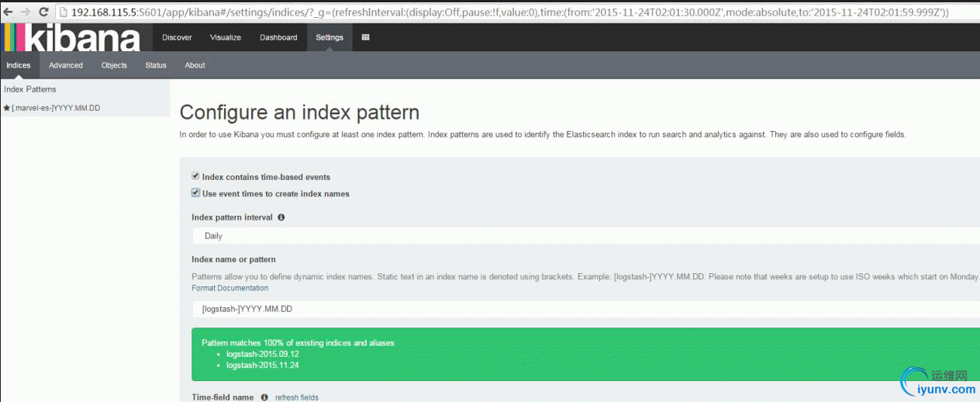Open the Advanced settings tab
The height and width of the screenshot is (402, 980).
click(66, 65)
